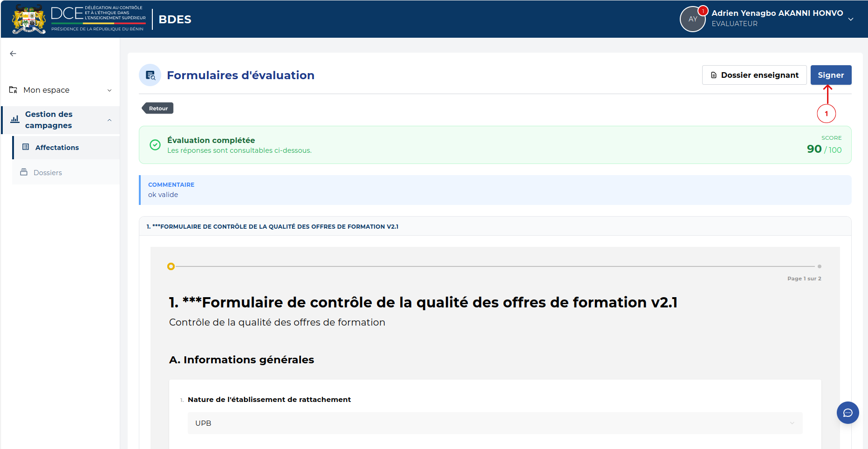868x449 pixels.
Task: Open the Affectations menu item
Action: (66, 148)
